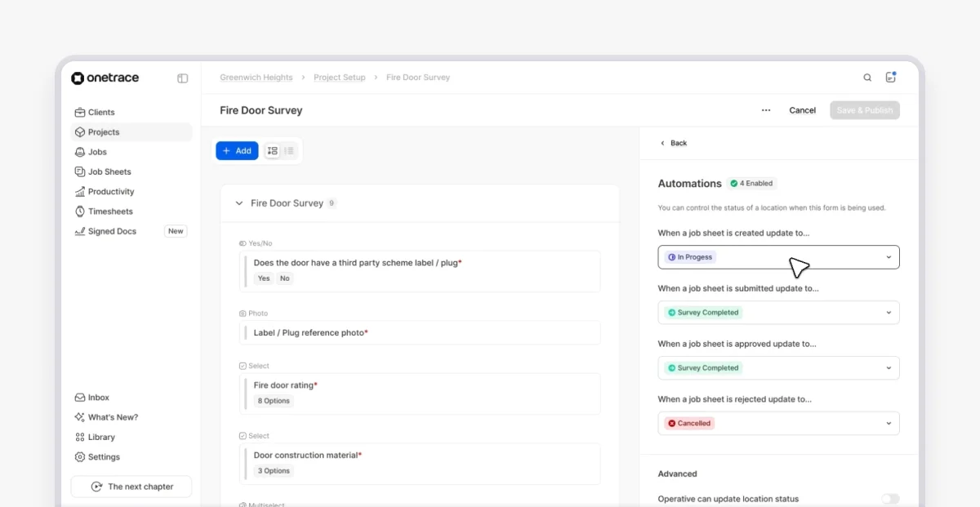980x507 pixels.
Task: Click the Jobs sidebar icon
Action: (x=80, y=152)
